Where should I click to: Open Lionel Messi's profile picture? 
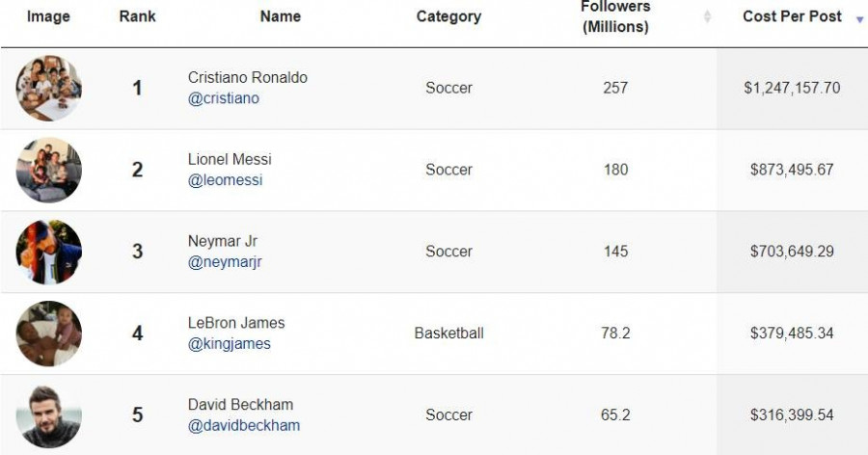point(49,170)
